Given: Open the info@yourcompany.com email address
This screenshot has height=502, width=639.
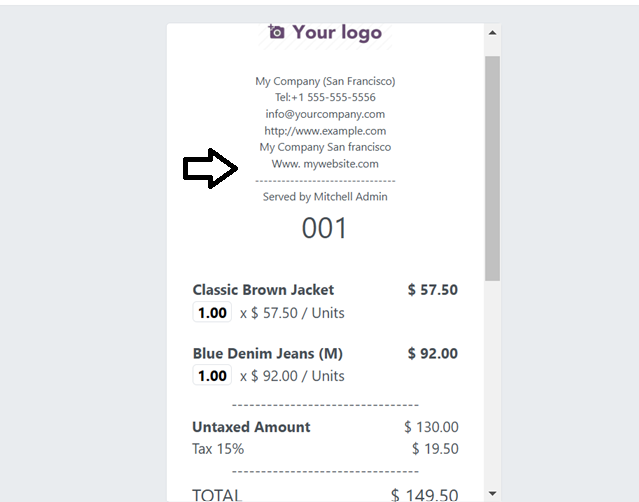Looking at the screenshot, I should click(x=325, y=114).
